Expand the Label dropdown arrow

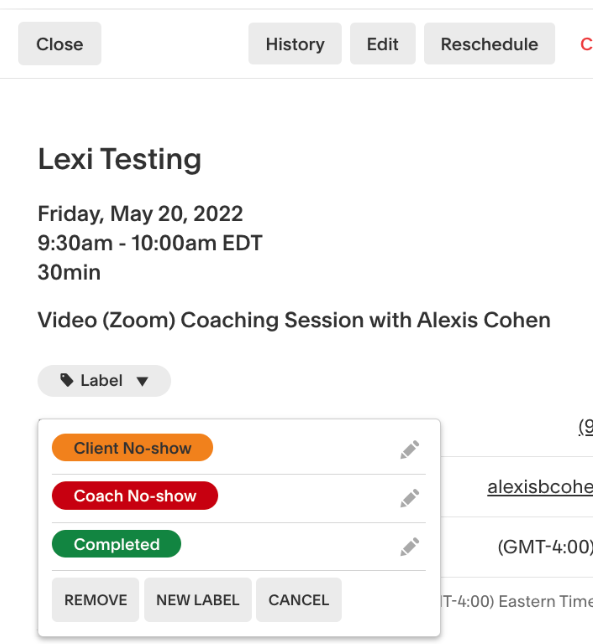(143, 382)
